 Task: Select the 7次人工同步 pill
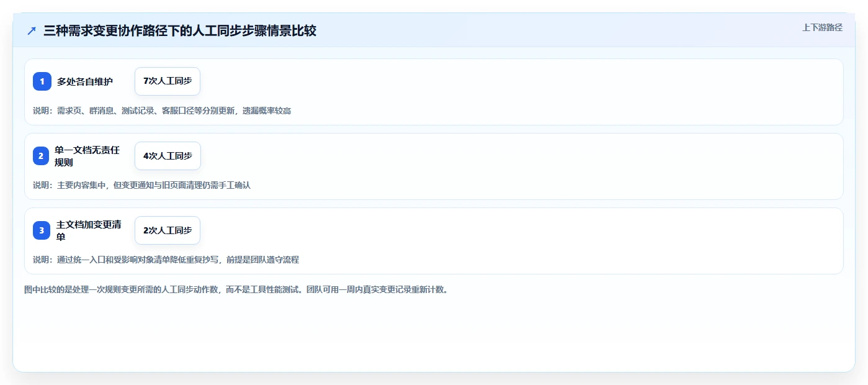(x=168, y=81)
